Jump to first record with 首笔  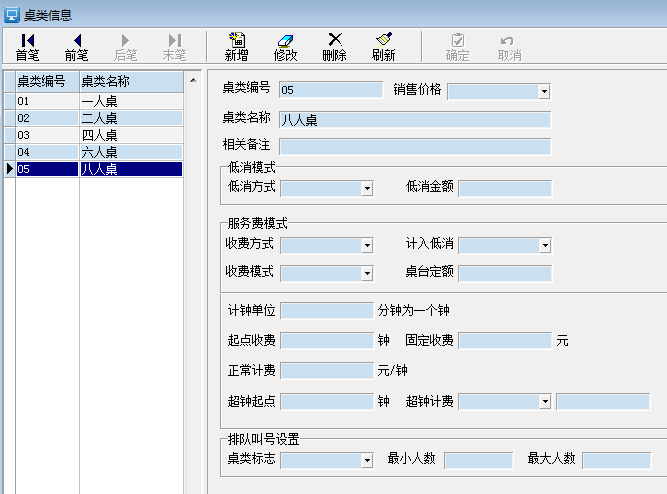[x=27, y=46]
